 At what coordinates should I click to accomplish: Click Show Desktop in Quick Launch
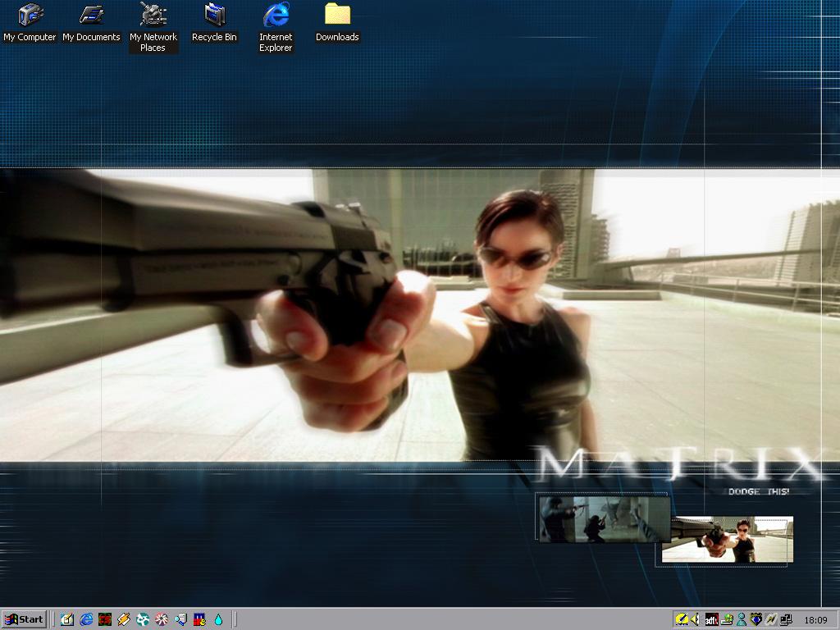pyautogui.click(x=66, y=619)
